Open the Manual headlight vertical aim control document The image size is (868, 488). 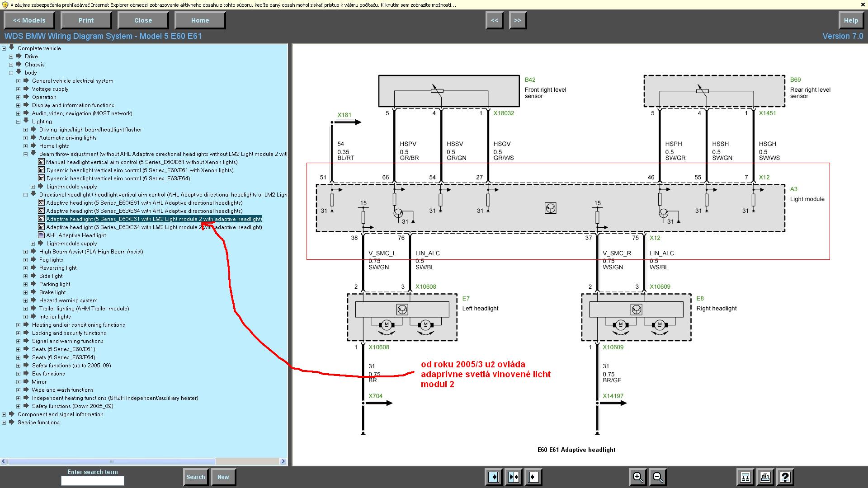[x=142, y=162]
